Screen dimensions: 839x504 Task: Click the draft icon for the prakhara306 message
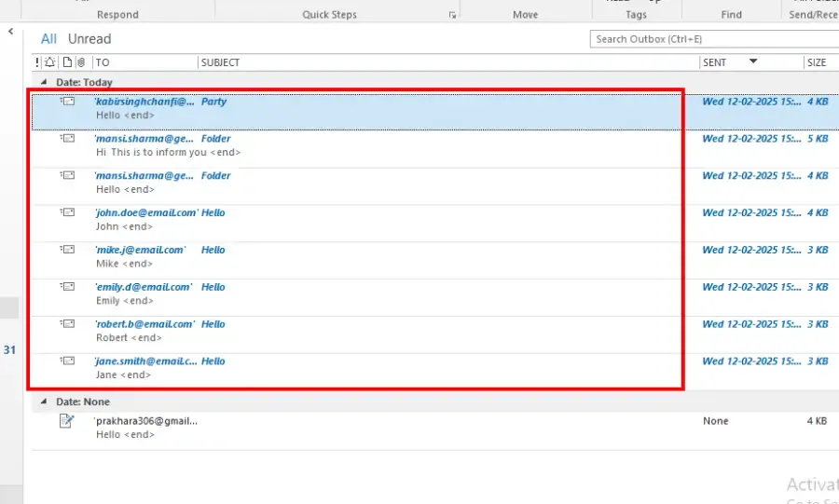[67, 421]
